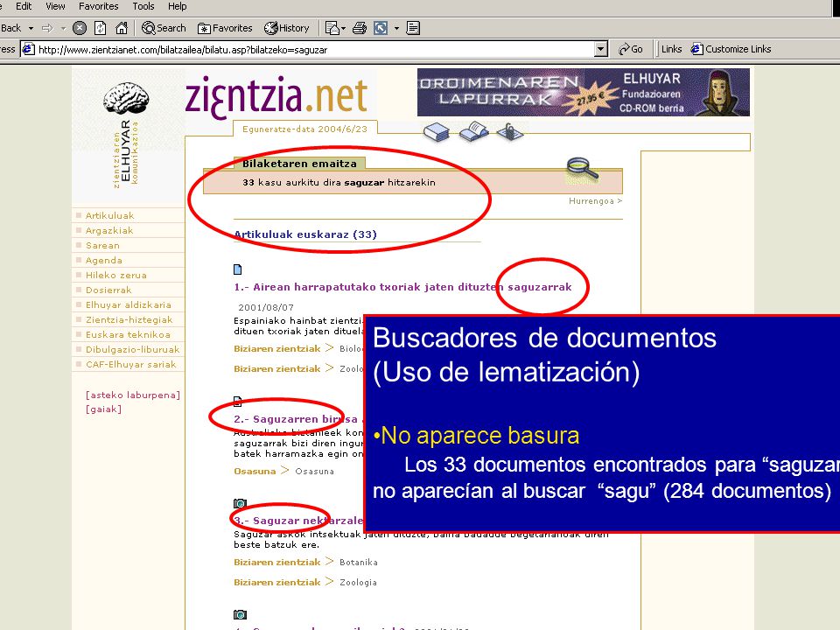Click the Favorites toolbar button
Viewport: 840px width, 630px height.
[225, 28]
